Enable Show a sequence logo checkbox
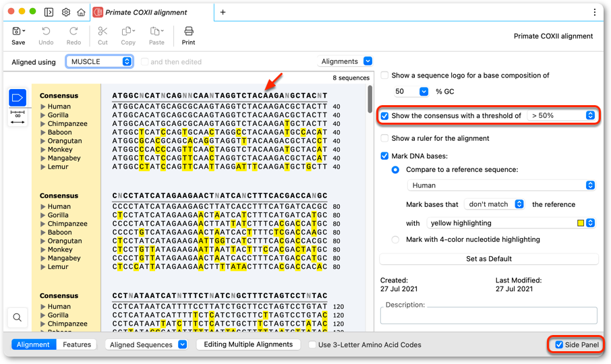Image resolution: width=611 pixels, height=364 pixels. point(384,75)
